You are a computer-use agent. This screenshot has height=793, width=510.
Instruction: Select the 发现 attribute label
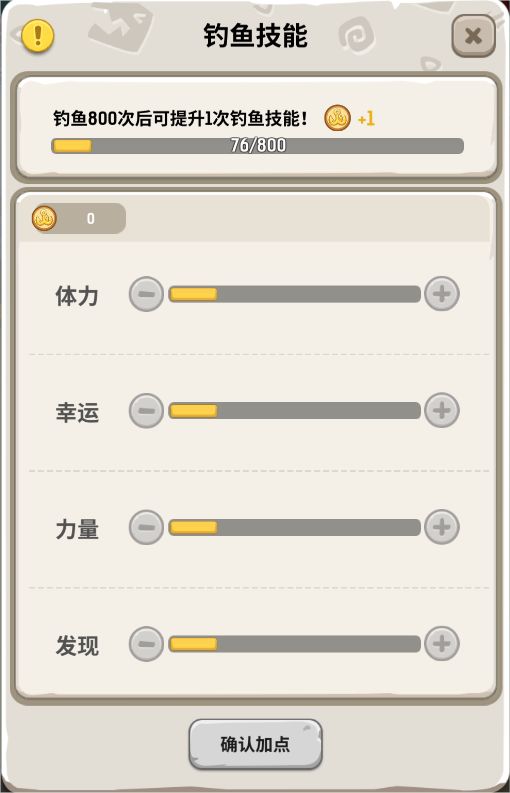click(76, 646)
